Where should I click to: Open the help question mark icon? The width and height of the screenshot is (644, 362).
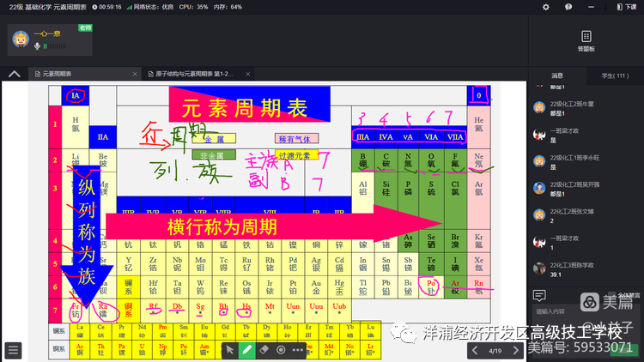pyautogui.click(x=569, y=7)
